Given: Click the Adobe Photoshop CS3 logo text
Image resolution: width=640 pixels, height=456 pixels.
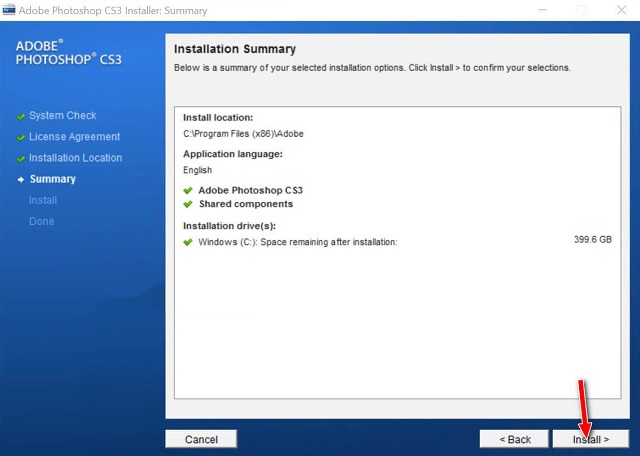Looking at the screenshot, I should point(69,53).
